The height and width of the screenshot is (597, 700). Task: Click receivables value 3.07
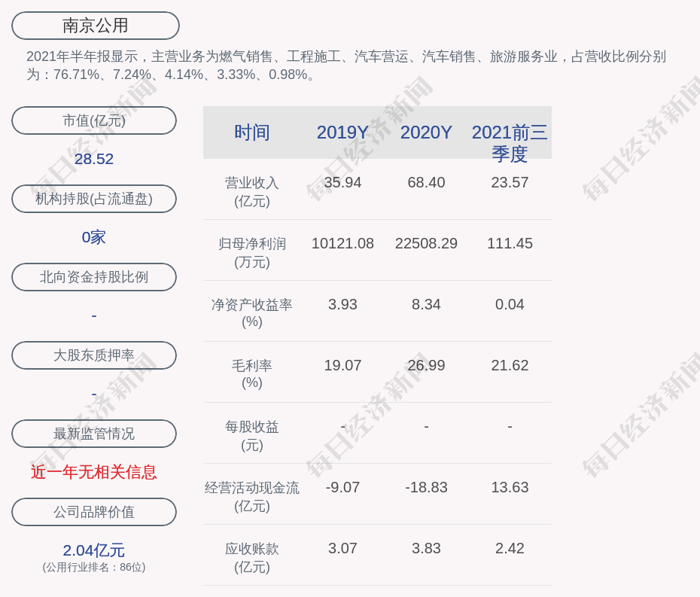click(342, 548)
